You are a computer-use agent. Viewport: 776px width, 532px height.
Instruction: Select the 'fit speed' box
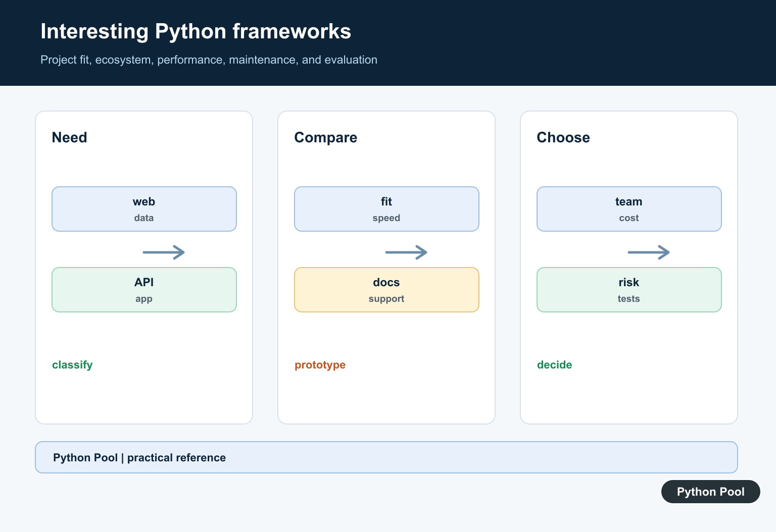(x=386, y=209)
